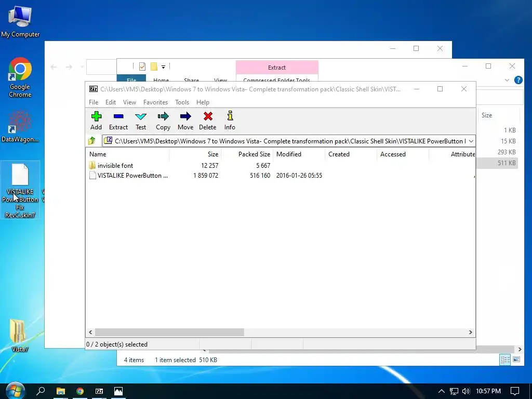Screen dimensions: 532x399
Task: Click the Extract toolbar icon in 7-Zip
Action: click(x=118, y=121)
